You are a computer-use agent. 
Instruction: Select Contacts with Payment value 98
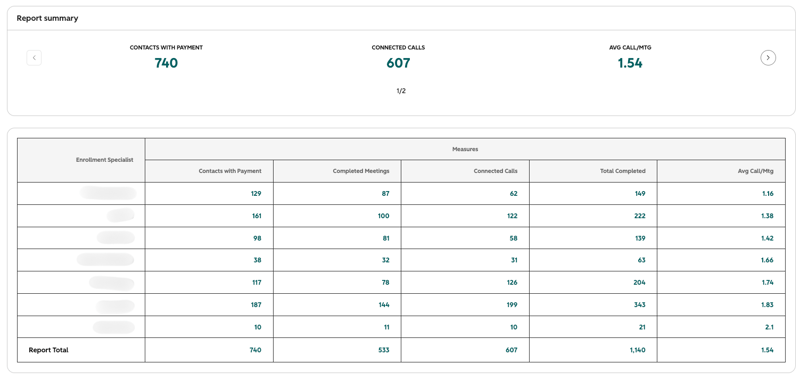[x=258, y=238]
